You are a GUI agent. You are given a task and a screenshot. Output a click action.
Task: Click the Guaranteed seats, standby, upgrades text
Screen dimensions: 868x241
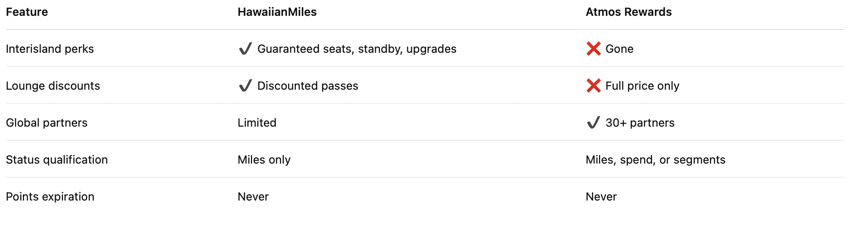pos(356,49)
